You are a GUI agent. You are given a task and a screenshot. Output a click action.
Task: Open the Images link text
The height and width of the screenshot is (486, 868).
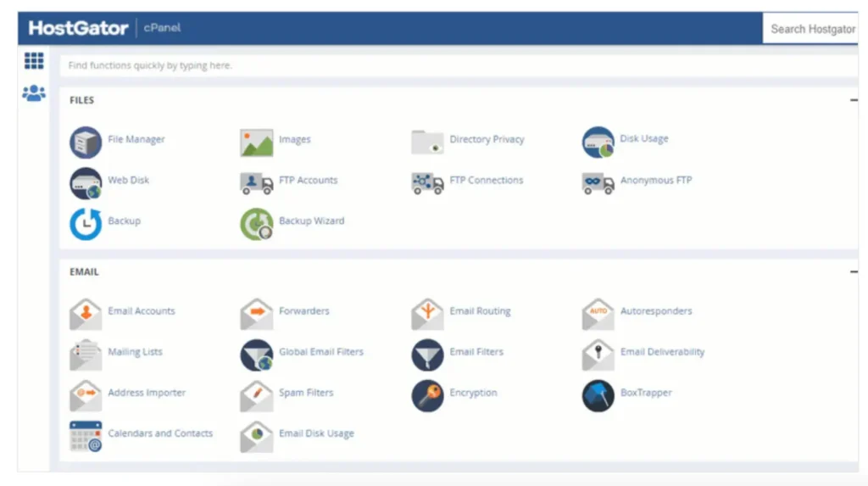294,139
